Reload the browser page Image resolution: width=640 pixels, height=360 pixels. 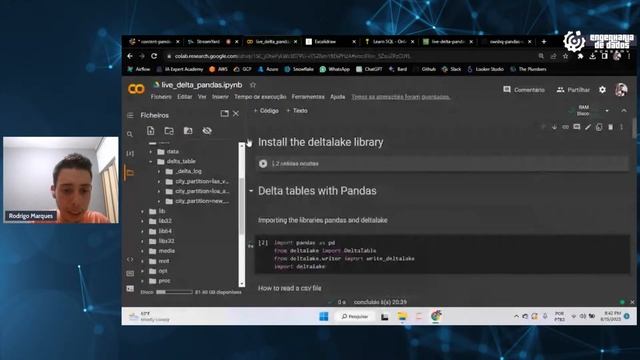tap(154, 56)
